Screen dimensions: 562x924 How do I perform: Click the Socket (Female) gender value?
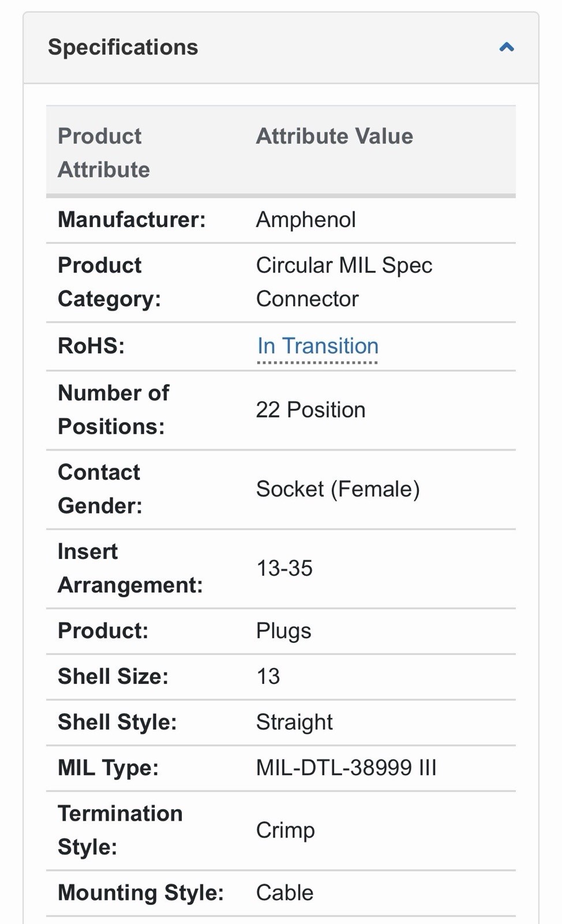click(338, 489)
